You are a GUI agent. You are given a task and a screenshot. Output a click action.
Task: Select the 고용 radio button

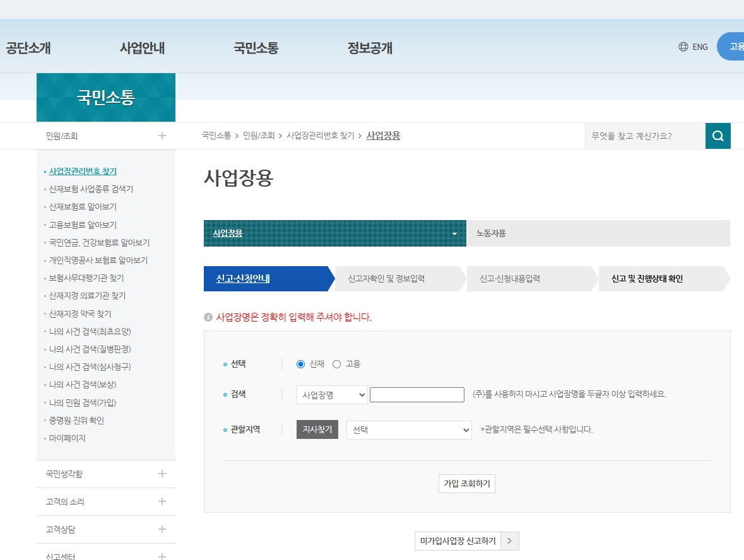(x=336, y=364)
